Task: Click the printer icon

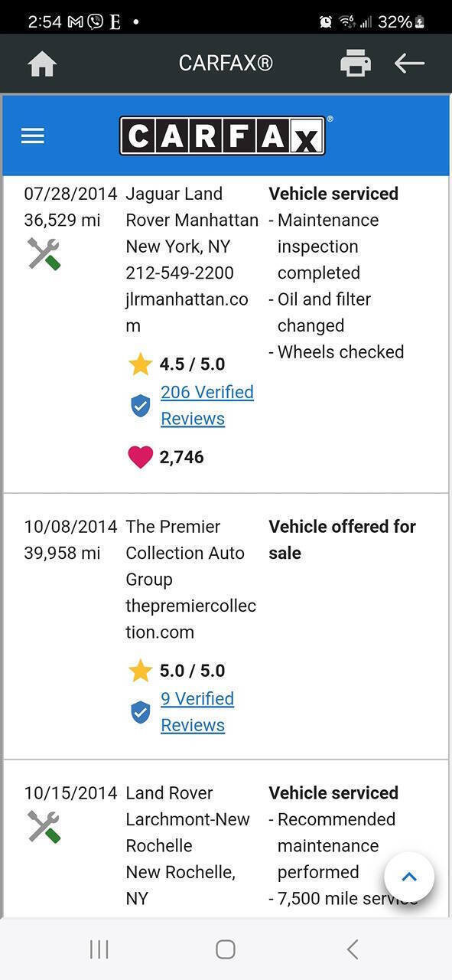Action: pos(356,64)
